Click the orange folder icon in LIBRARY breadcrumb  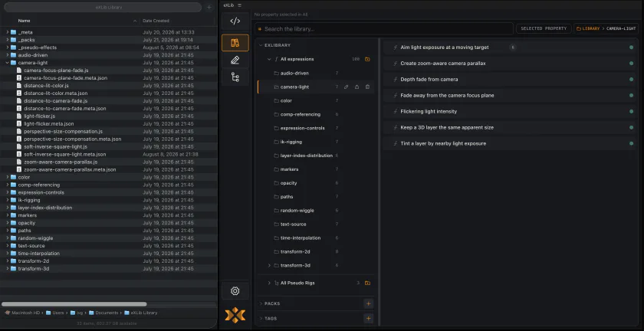579,28
